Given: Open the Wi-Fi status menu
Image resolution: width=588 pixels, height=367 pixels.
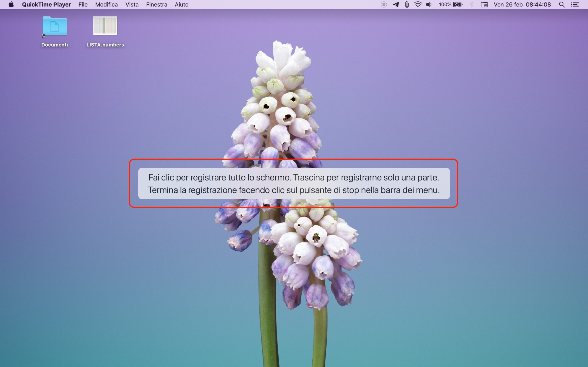Looking at the screenshot, I should click(x=418, y=5).
